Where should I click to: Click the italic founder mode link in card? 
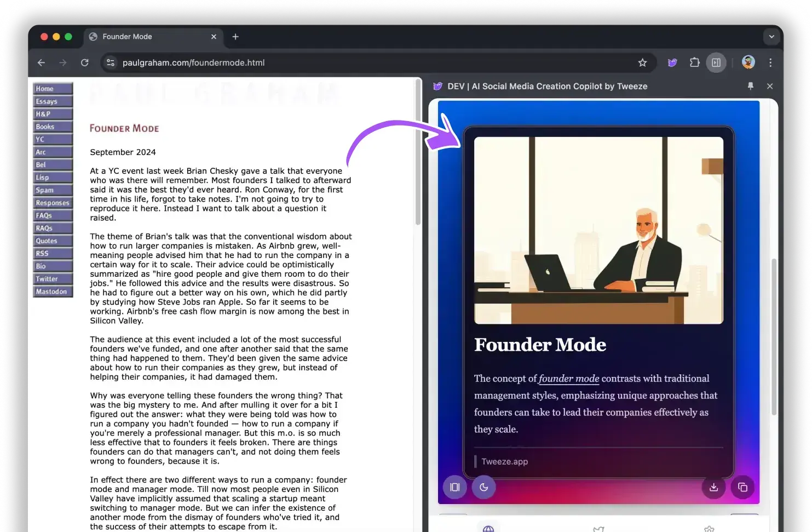click(x=569, y=379)
